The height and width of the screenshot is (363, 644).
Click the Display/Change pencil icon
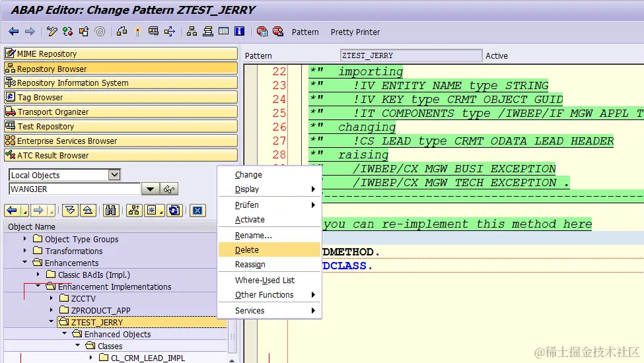(52, 32)
